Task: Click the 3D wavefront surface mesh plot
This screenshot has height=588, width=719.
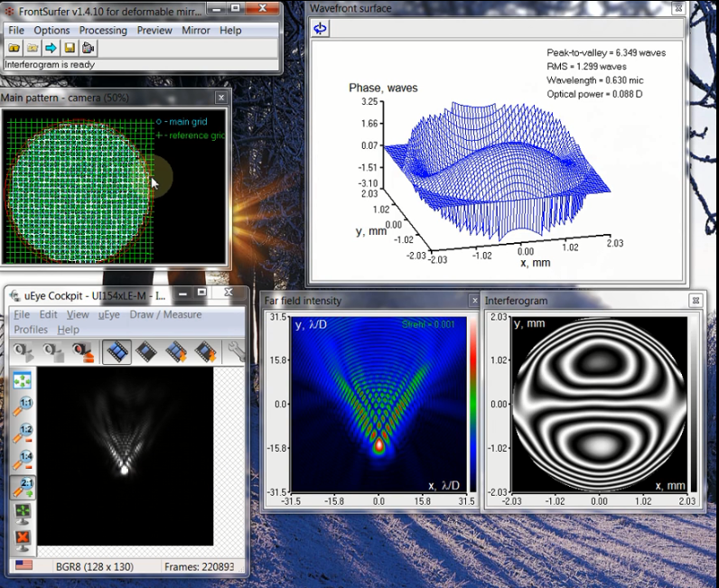Action: tap(498, 172)
